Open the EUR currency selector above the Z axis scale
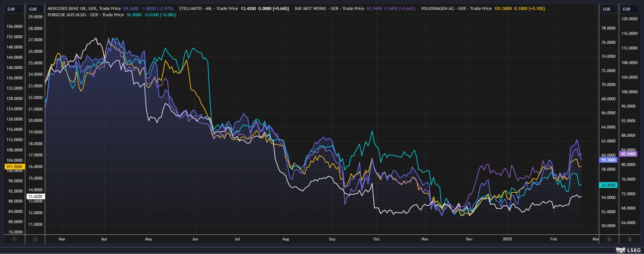This screenshot has height=254, width=644. (x=35, y=9)
